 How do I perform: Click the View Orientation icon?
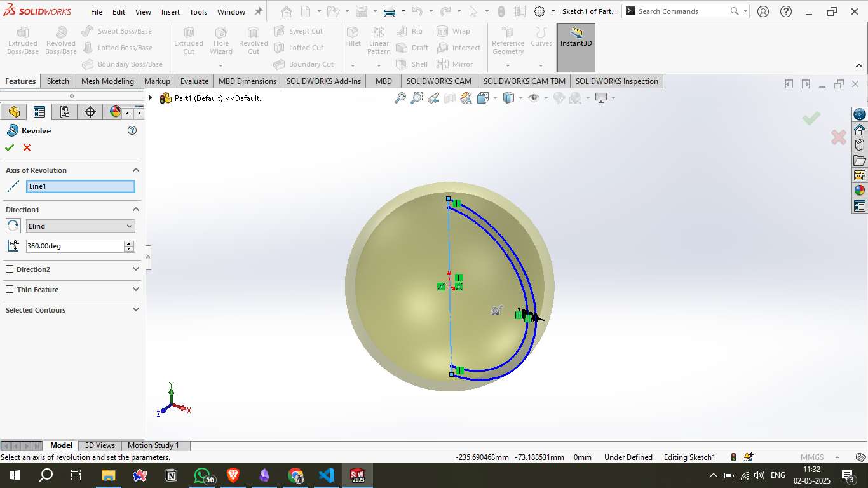click(x=483, y=98)
